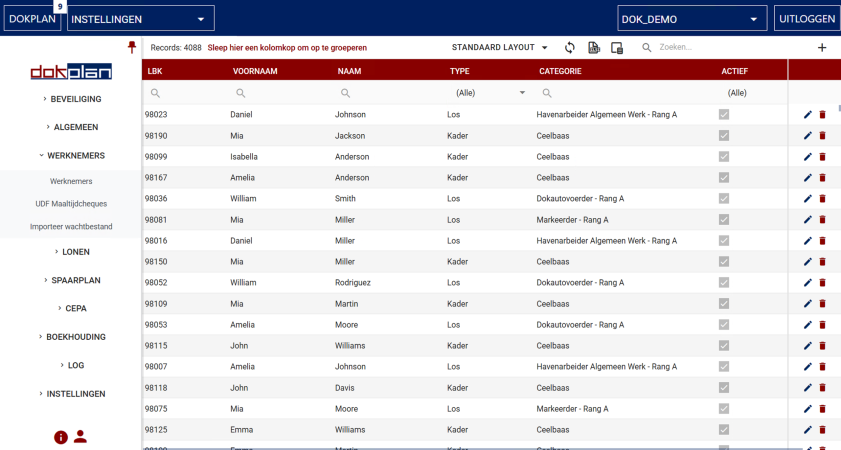Select Importeer wachtbestand in the sidebar
The height and width of the screenshot is (450, 841).
(71, 227)
